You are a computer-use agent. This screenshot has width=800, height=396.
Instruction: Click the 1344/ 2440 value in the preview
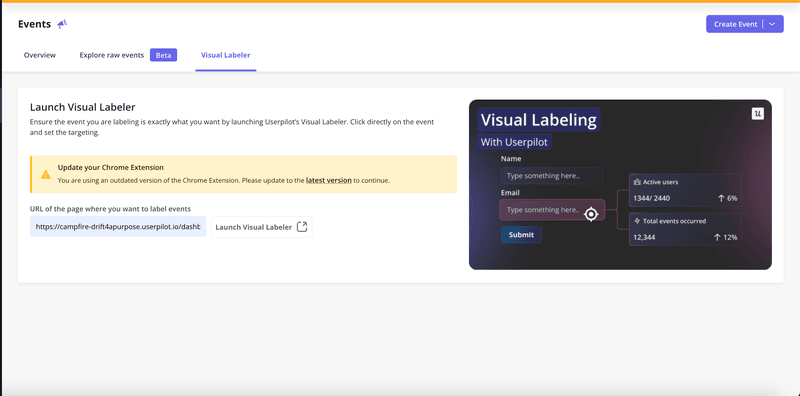[x=652, y=198]
